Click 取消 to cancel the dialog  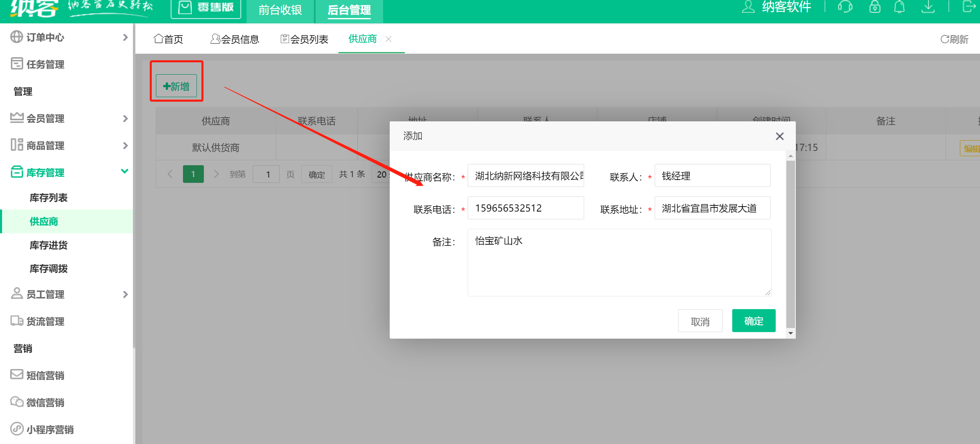click(x=700, y=321)
